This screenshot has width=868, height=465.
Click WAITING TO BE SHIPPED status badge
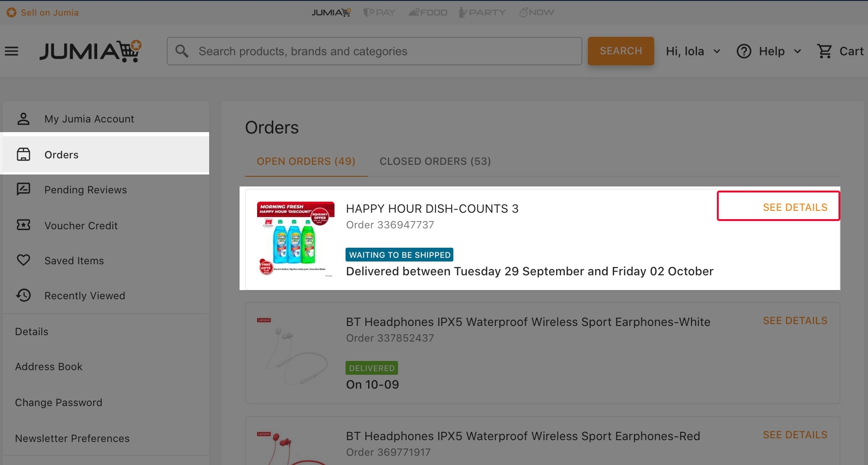(399, 255)
